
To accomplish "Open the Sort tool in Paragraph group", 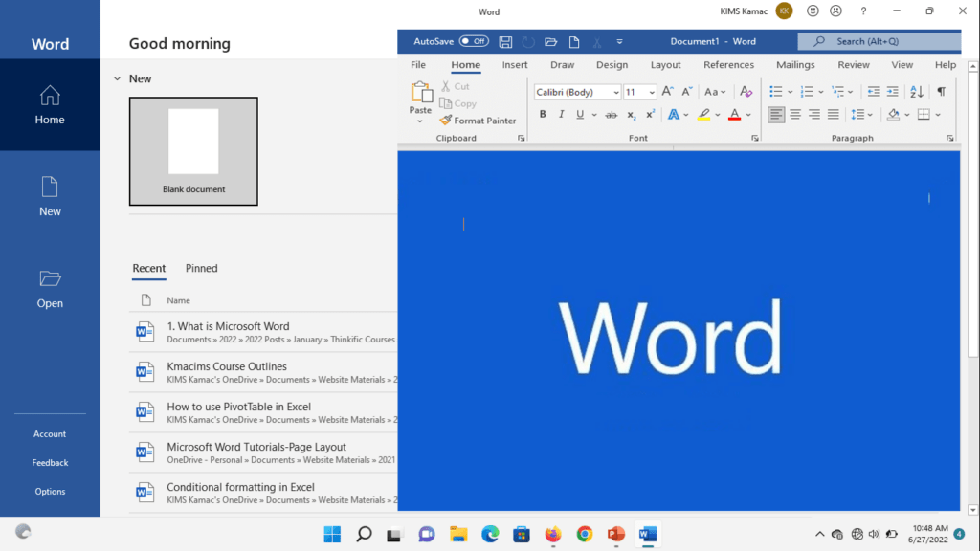I will pyautogui.click(x=917, y=91).
